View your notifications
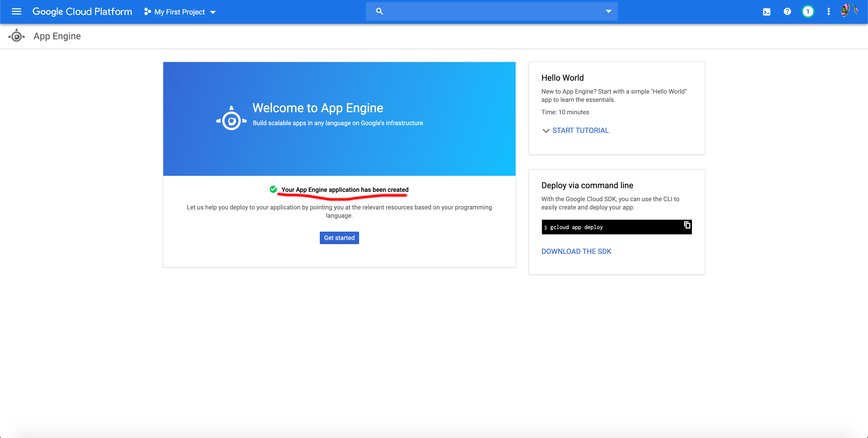The image size is (868, 438). tap(808, 11)
